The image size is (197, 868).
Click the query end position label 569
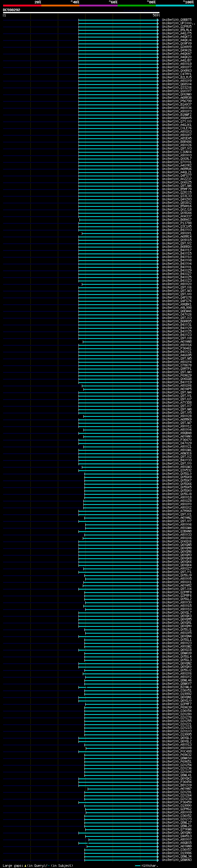coord(155,15)
